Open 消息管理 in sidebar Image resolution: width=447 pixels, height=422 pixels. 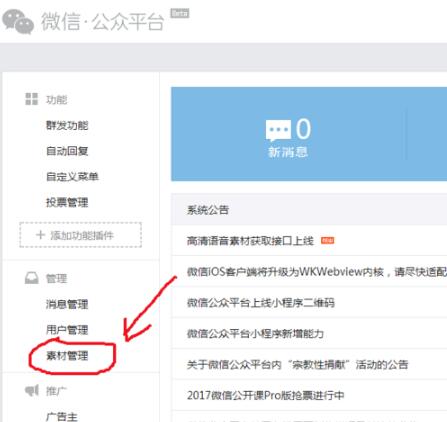[67, 304]
